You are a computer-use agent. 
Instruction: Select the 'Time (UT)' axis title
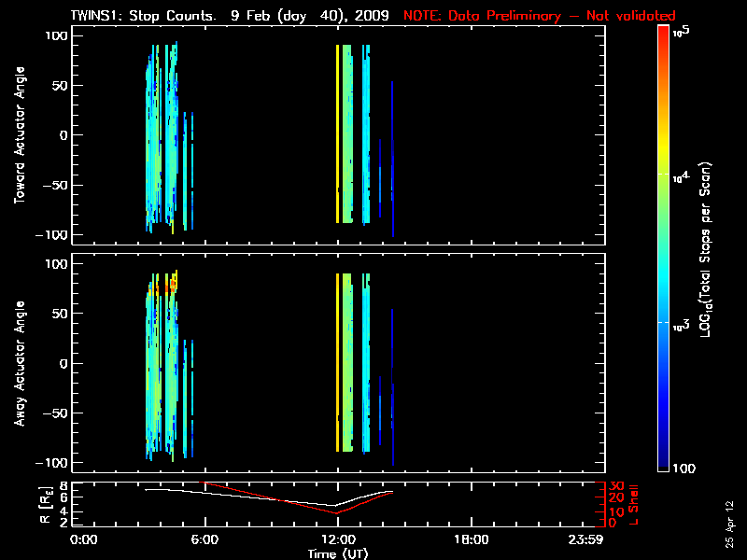point(337,553)
